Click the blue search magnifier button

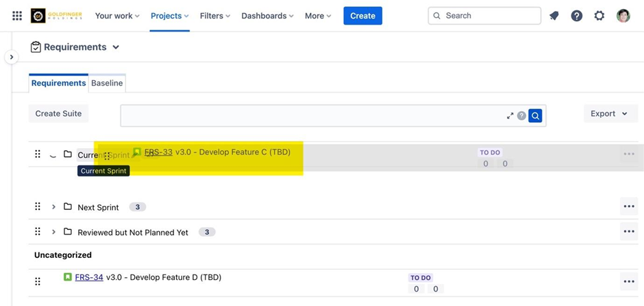535,116
